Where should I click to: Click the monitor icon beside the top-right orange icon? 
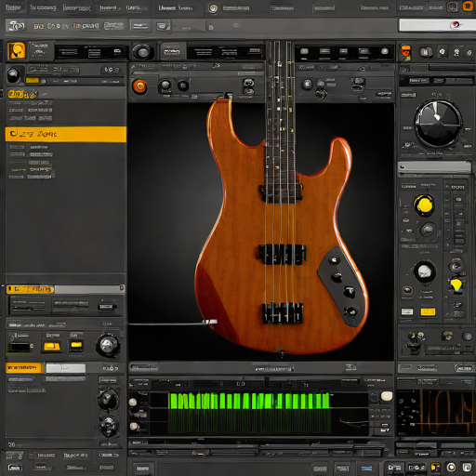453,7
